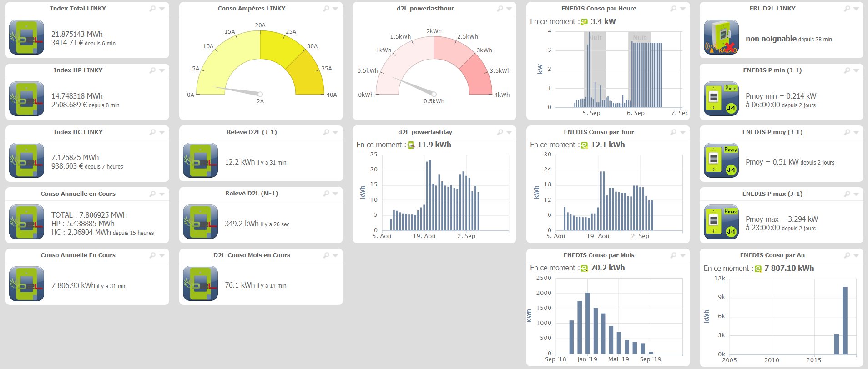
Task: Click the D2L meter icon in Index Total LINKY
Action: (27, 37)
